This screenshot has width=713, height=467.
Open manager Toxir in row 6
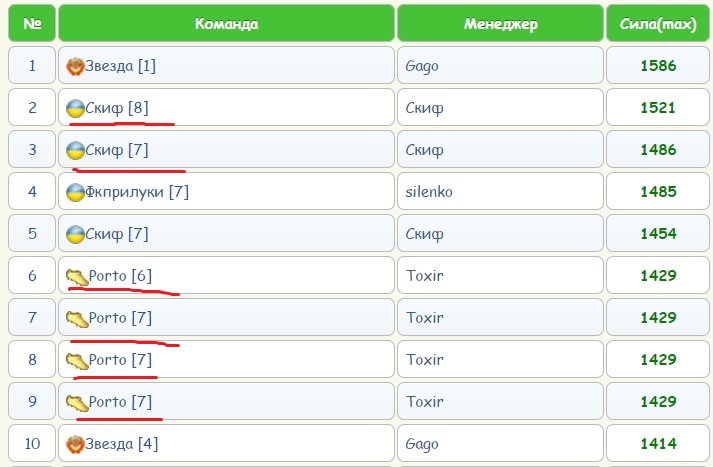(424, 276)
